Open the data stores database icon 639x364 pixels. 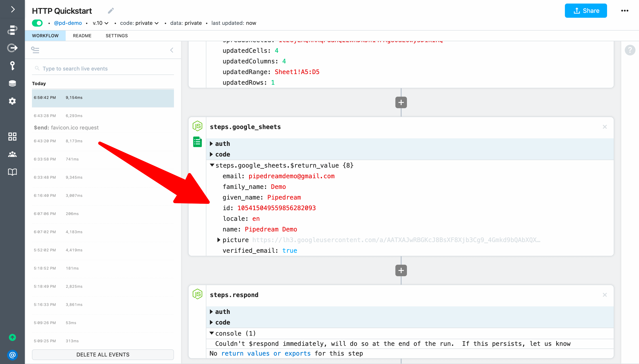point(12,83)
